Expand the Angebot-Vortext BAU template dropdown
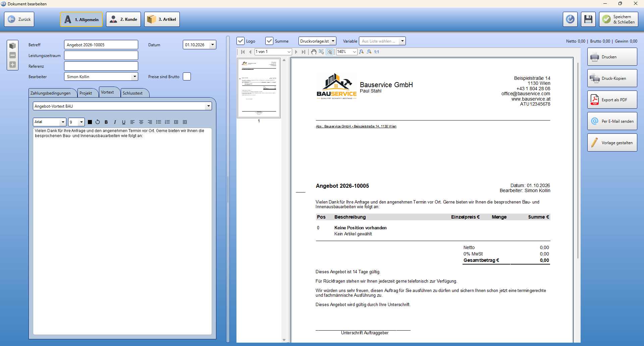This screenshot has height=346, width=644. coord(208,106)
